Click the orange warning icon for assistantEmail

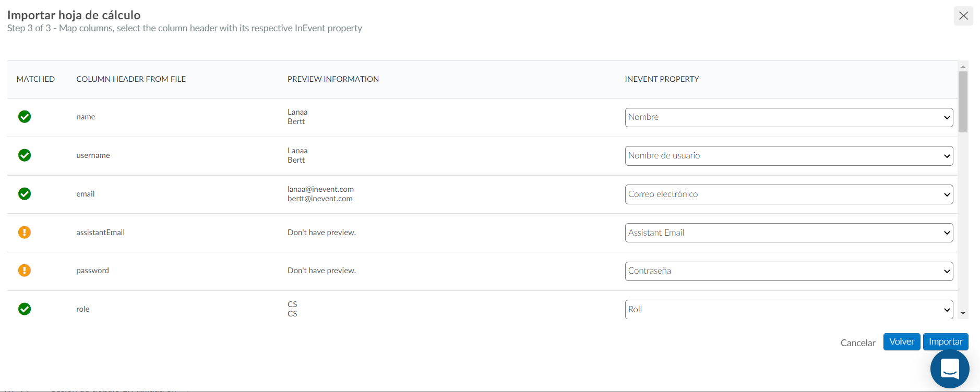tap(25, 232)
